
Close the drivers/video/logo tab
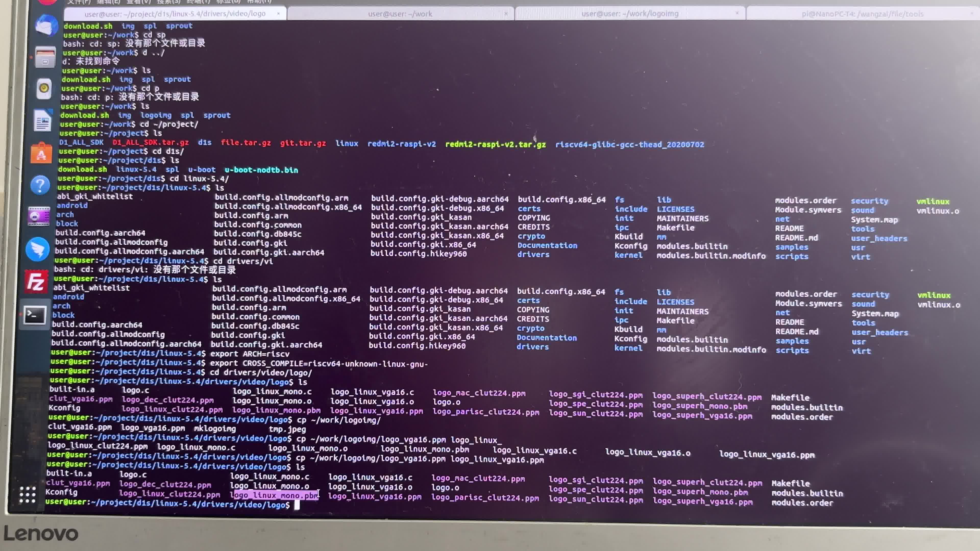point(278,13)
